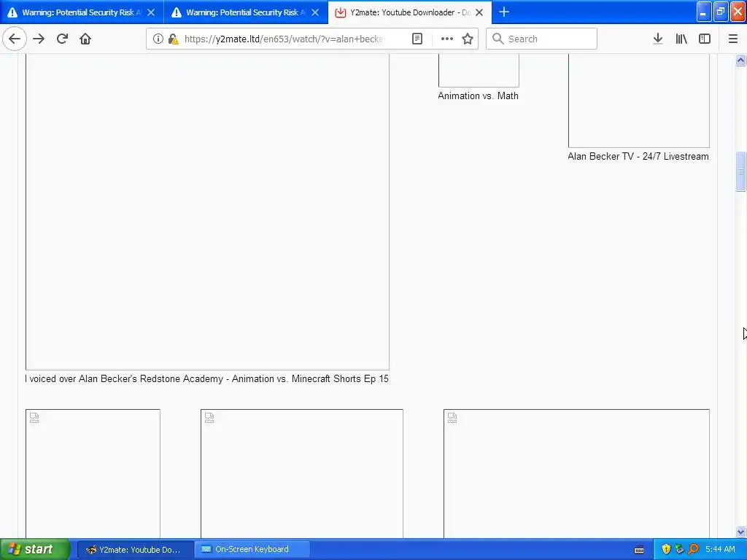747x560 pixels.
Task: Open the Firefox hamburger menu
Action: [x=733, y=39]
